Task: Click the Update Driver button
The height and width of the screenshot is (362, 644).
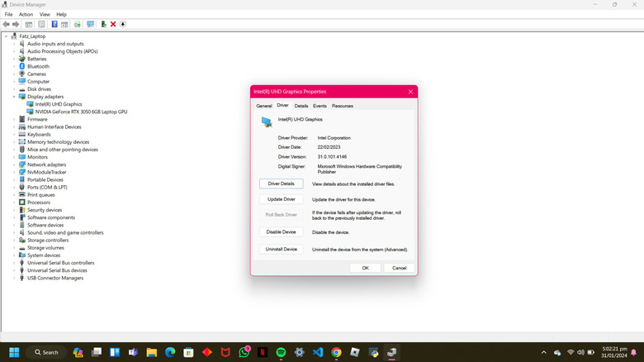Action: tap(282, 199)
